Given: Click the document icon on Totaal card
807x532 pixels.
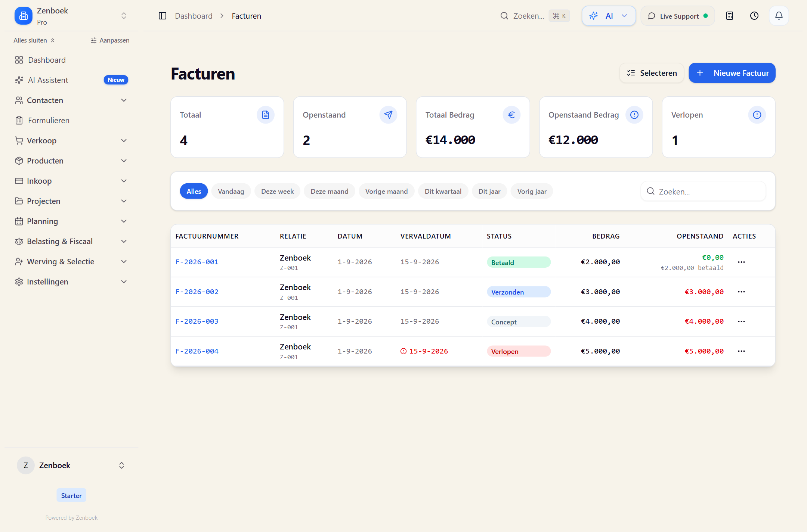Looking at the screenshot, I should point(265,115).
